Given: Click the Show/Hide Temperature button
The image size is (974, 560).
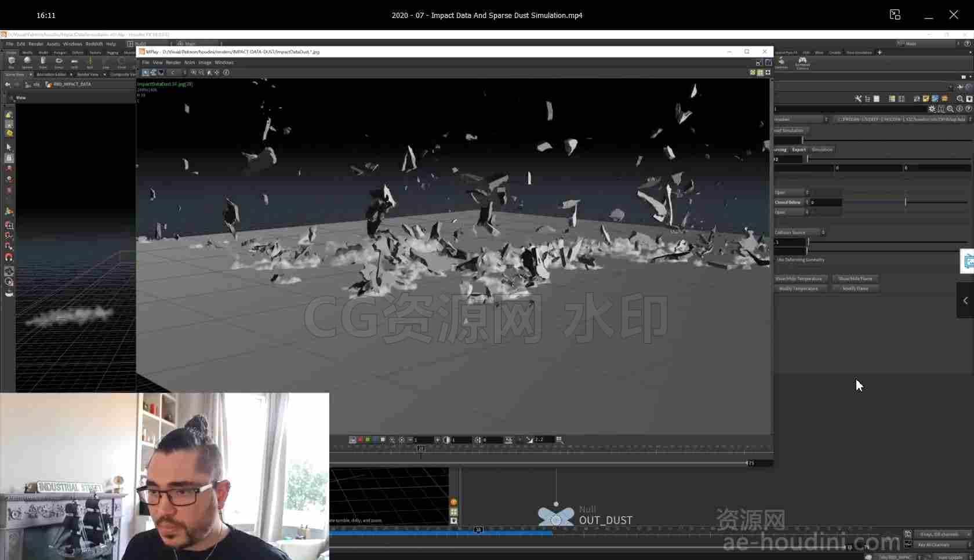Looking at the screenshot, I should pos(798,279).
